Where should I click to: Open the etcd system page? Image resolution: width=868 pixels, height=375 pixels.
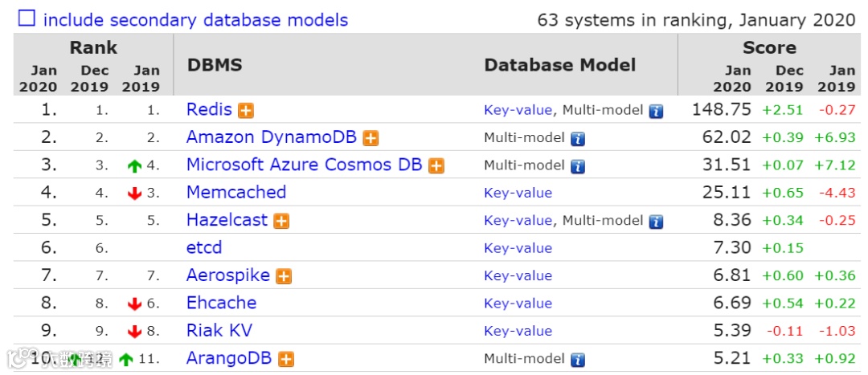(204, 248)
